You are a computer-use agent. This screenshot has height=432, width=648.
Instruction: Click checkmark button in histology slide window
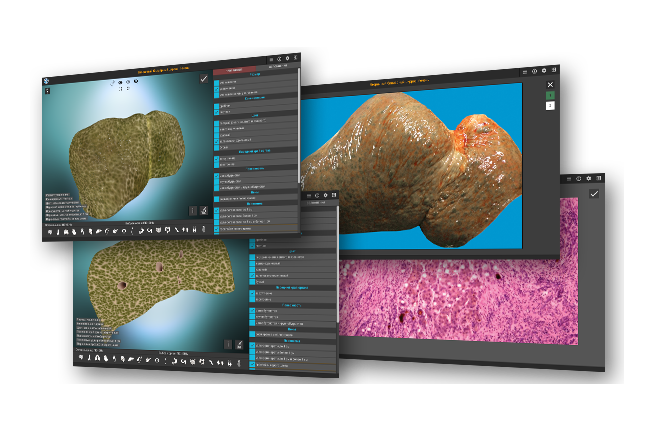[x=594, y=194]
